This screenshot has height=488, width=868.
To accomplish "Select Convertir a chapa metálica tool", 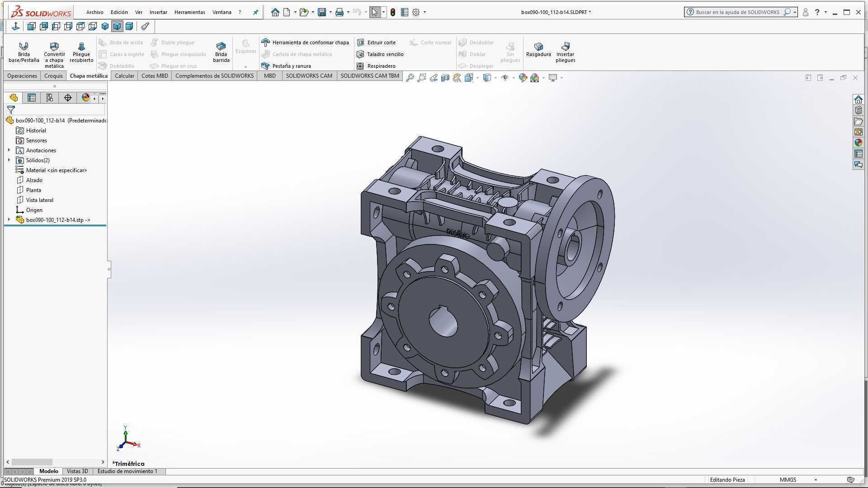I will click(54, 55).
